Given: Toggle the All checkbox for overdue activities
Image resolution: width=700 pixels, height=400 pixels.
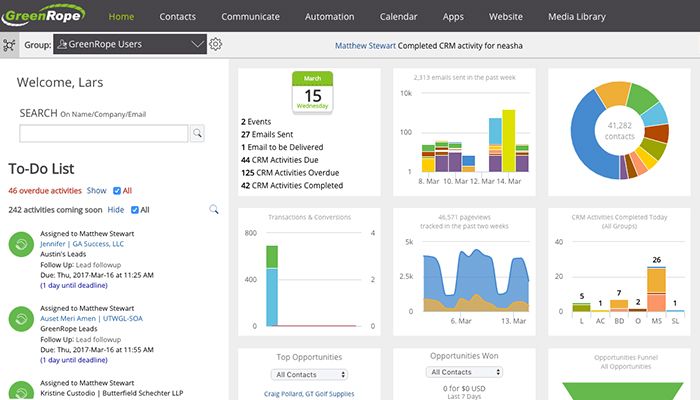Looking at the screenshot, I should tap(117, 191).
